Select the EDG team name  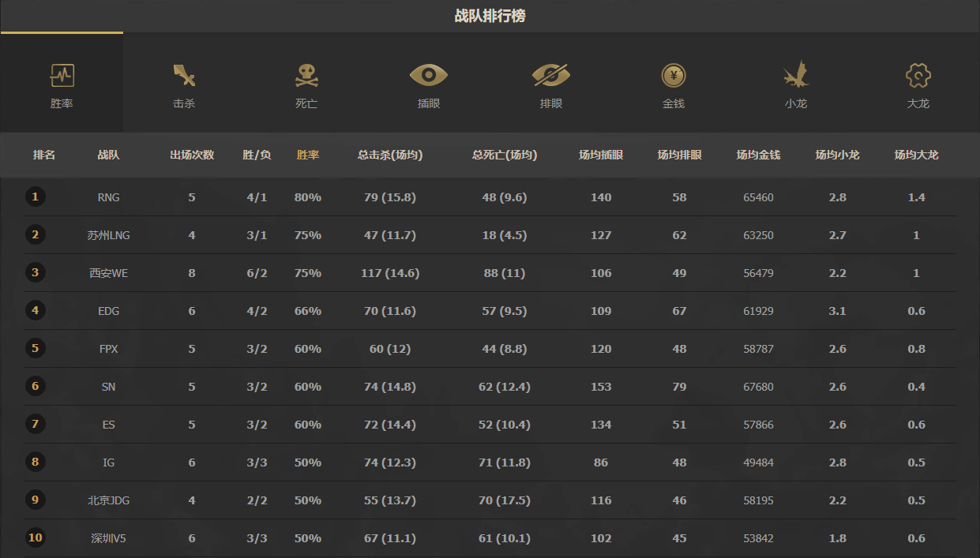(x=109, y=311)
